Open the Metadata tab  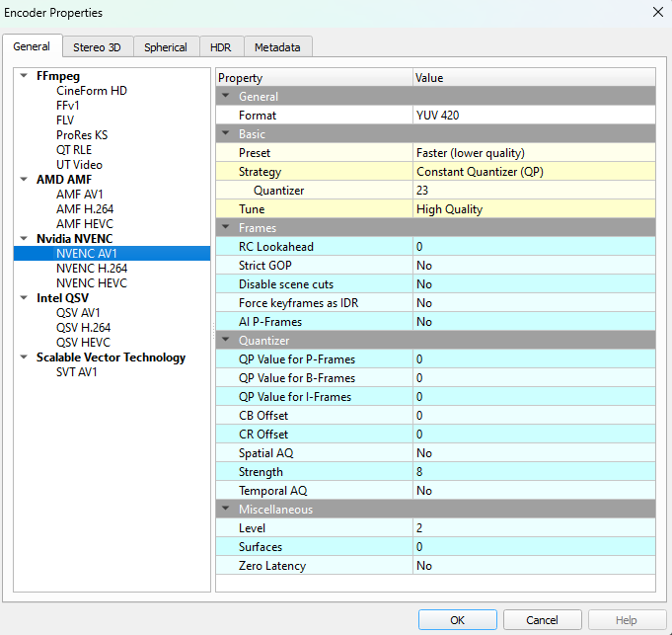[x=277, y=47]
